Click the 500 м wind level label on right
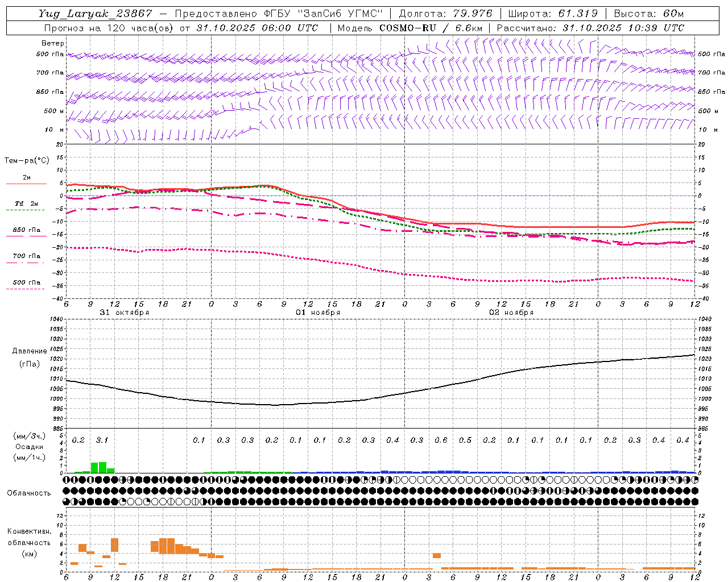728x582 pixels. (x=708, y=111)
